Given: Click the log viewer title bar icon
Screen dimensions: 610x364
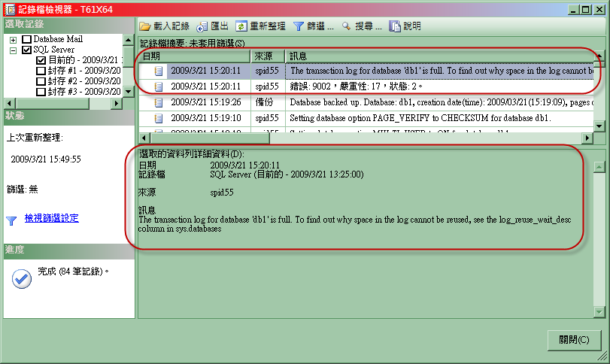Looking at the screenshot, I should [x=10, y=9].
